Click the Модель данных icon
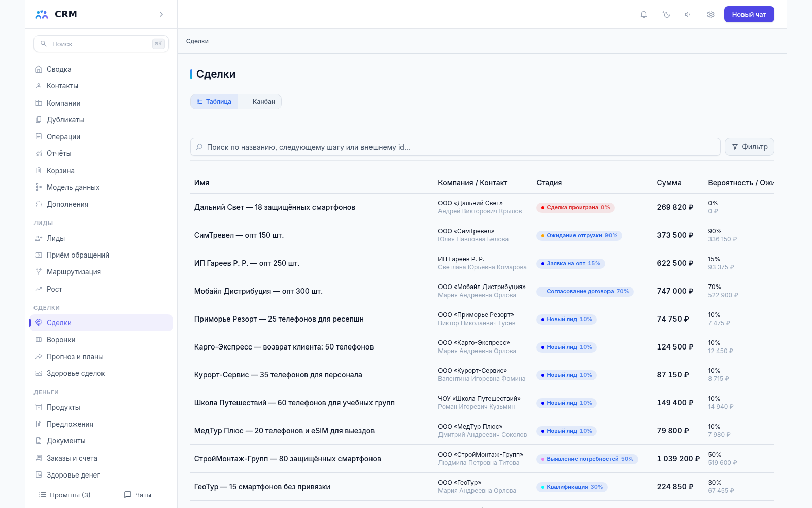Screen dimensions: 812x508 [39, 187]
